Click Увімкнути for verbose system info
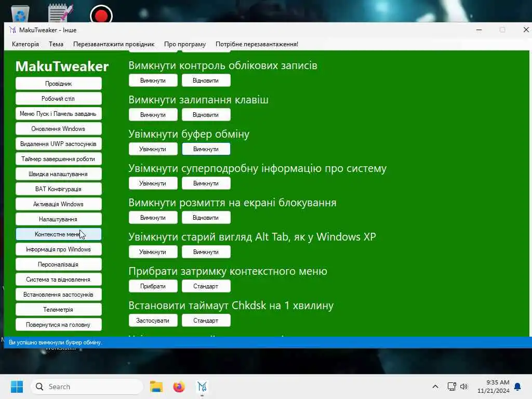 coord(153,183)
